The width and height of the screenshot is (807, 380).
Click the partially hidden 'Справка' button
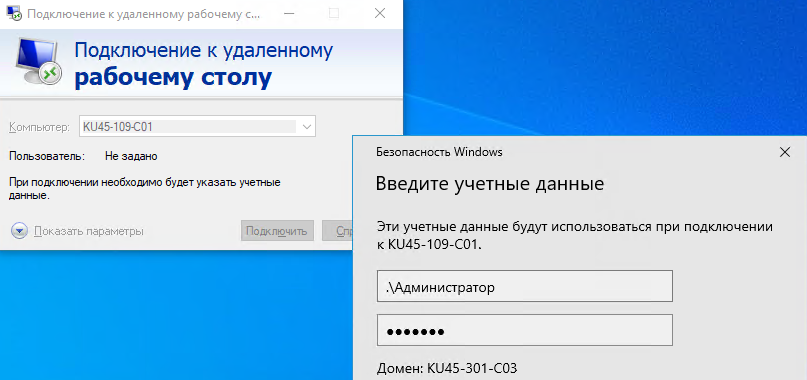click(x=338, y=231)
